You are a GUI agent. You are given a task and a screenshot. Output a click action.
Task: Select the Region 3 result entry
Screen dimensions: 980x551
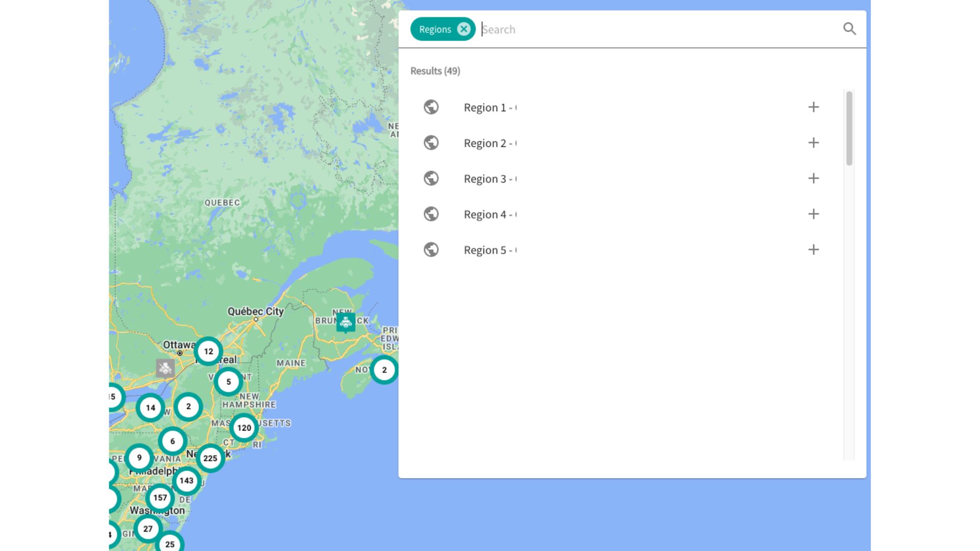tap(489, 179)
